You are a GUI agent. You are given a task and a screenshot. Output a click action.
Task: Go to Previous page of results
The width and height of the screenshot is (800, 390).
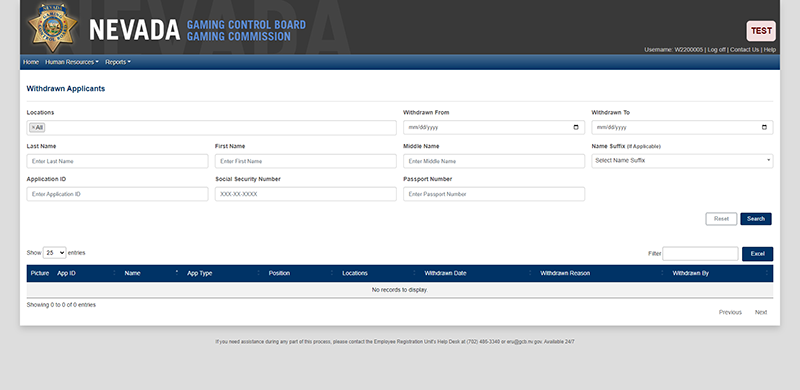[730, 312]
